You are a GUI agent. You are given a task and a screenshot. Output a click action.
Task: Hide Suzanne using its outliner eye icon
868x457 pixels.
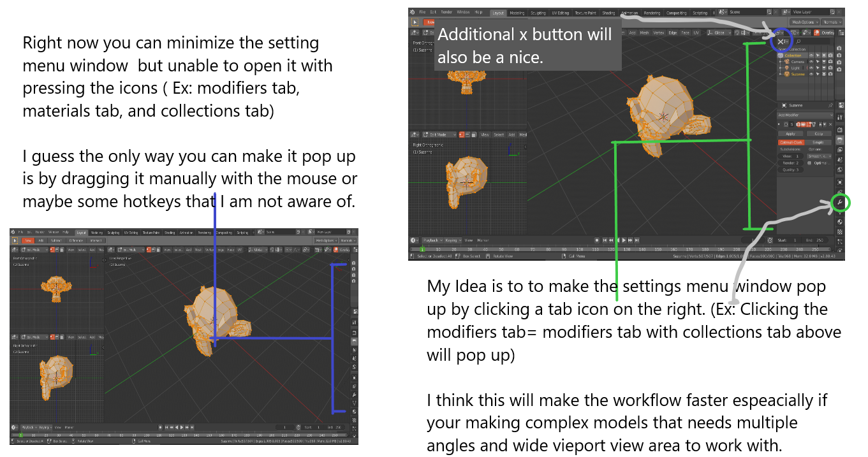tap(811, 74)
